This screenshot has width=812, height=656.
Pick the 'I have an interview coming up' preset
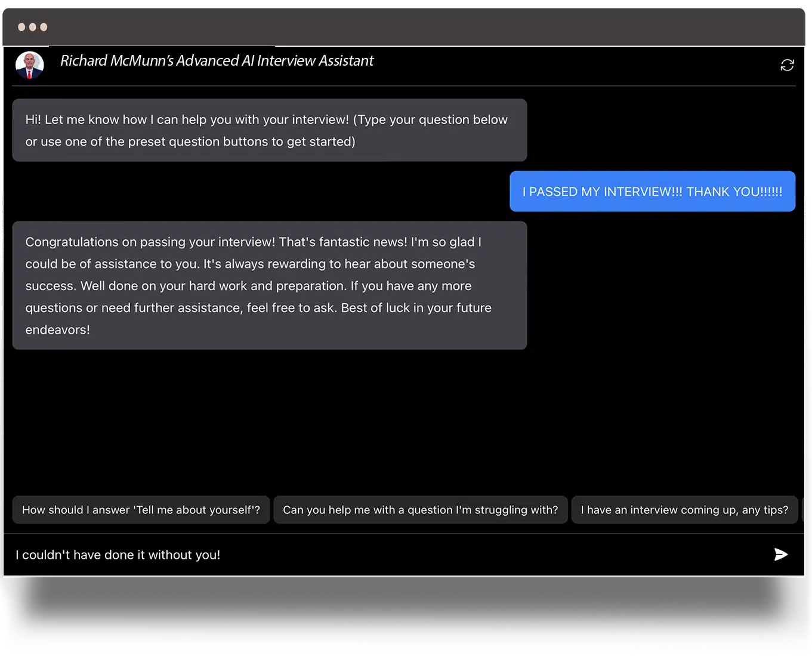[684, 510]
